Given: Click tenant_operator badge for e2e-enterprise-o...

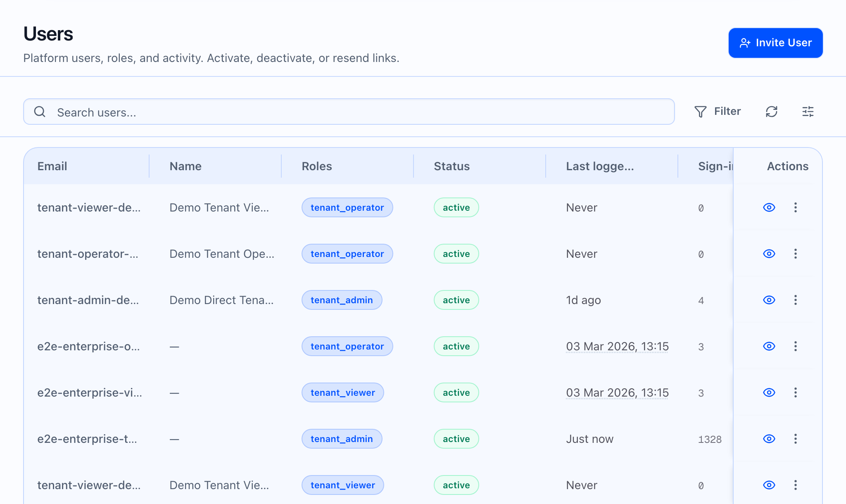Looking at the screenshot, I should 347,346.
